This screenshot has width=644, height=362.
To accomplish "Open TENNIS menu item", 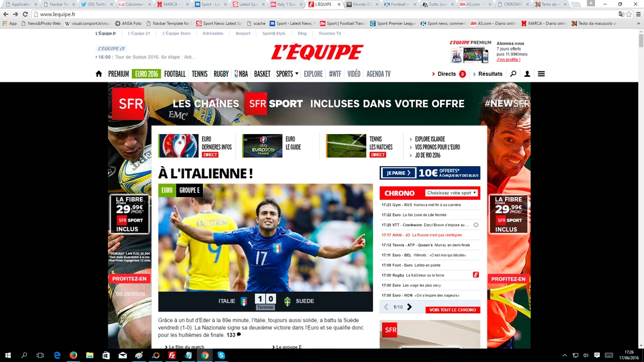I will [x=199, y=74].
